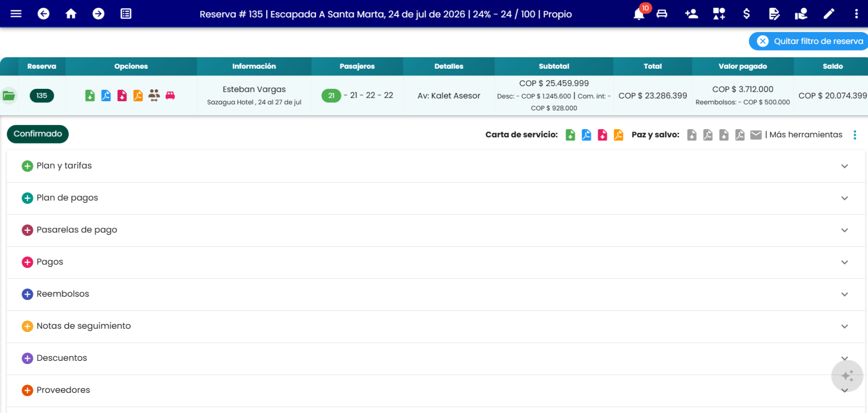Image resolution: width=868 pixels, height=413 pixels.
Task: Click the add passenger icon in header
Action: point(691,14)
